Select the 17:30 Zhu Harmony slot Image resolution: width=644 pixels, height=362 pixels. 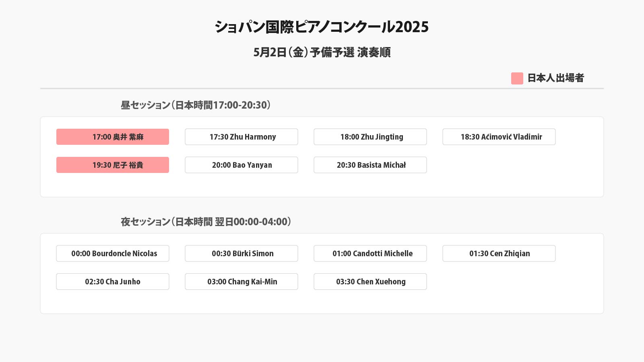click(242, 137)
